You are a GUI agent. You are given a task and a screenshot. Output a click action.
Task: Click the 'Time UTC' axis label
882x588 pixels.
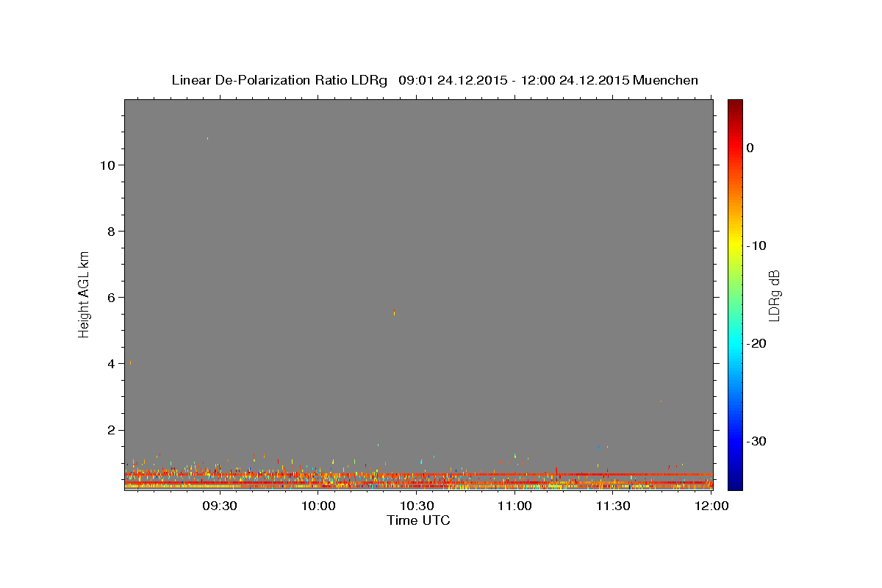pos(418,521)
